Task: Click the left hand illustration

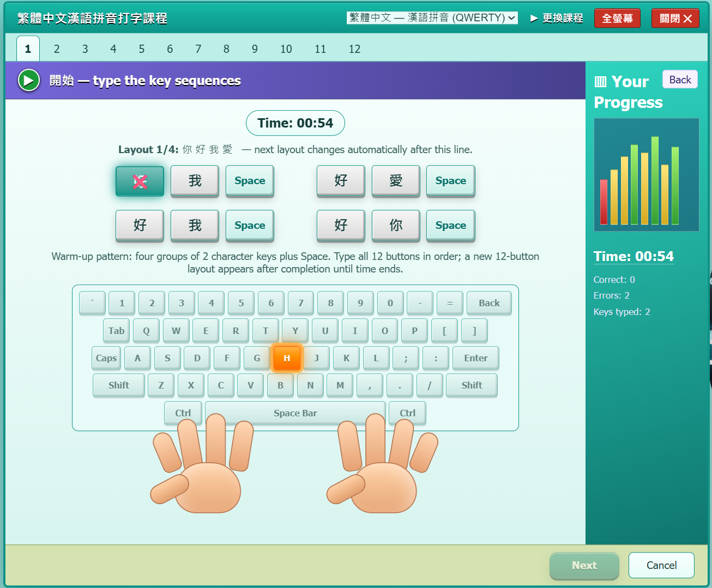Action: pos(201,463)
